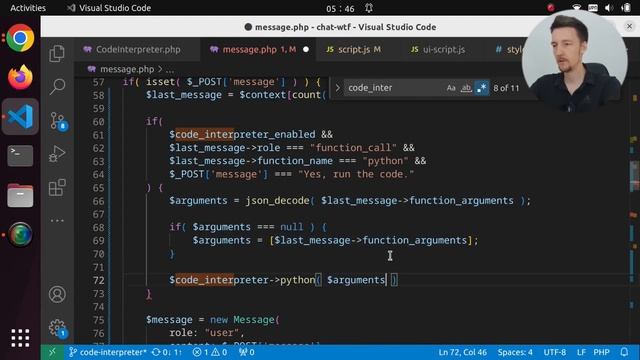Change the Spaces: 4 indentation setting

(515, 352)
